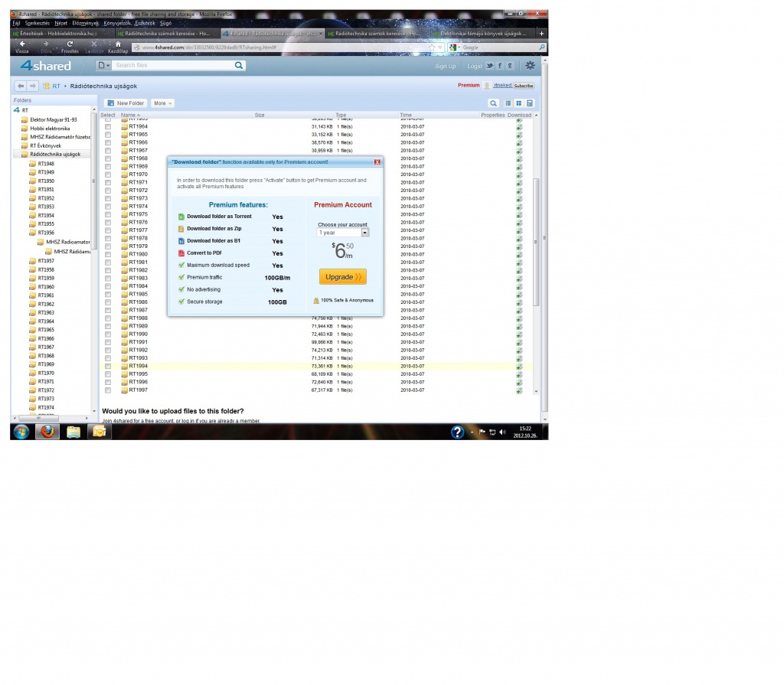Tick the checkbox for RT1966
Viewport: 784px width, 685px height.
[108, 143]
